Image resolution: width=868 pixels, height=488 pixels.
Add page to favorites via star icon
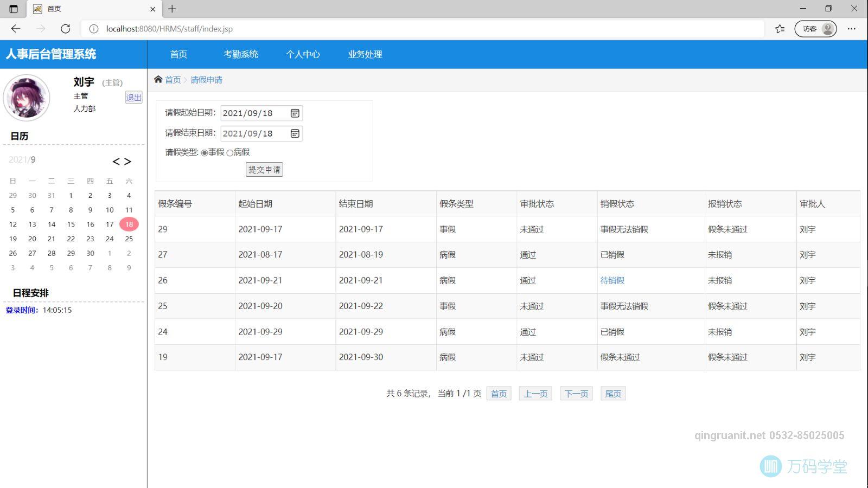[779, 29]
